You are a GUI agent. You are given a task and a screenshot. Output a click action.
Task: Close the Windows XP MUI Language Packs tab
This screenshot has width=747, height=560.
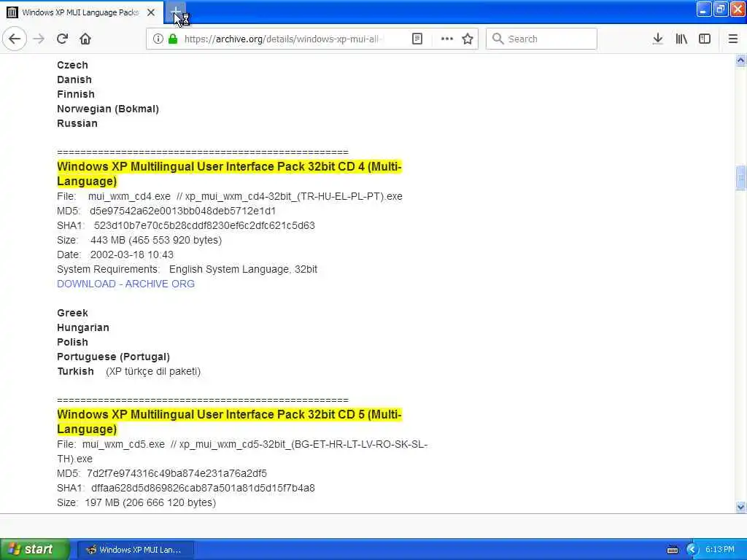(x=151, y=12)
